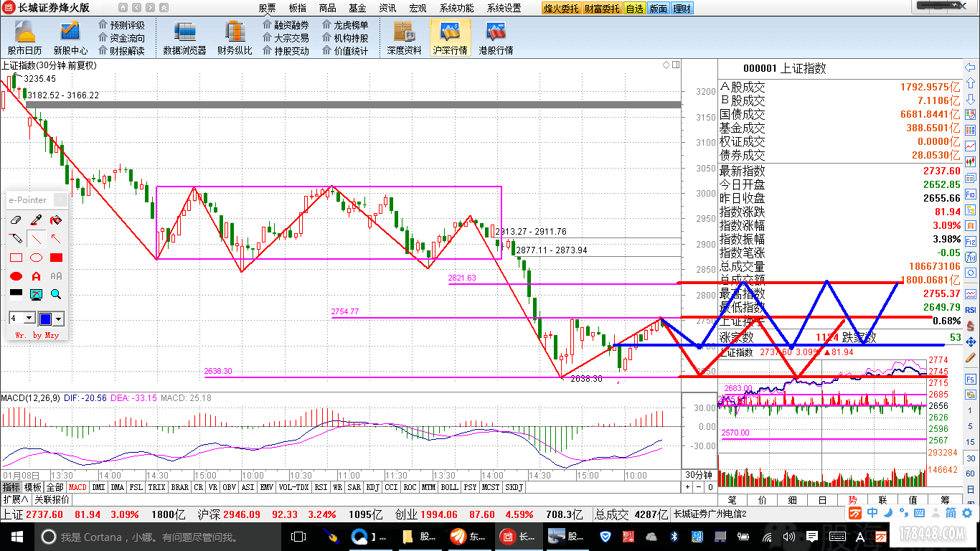Click the 烽火委托 trading button
The height and width of the screenshot is (551, 980).
562,9
